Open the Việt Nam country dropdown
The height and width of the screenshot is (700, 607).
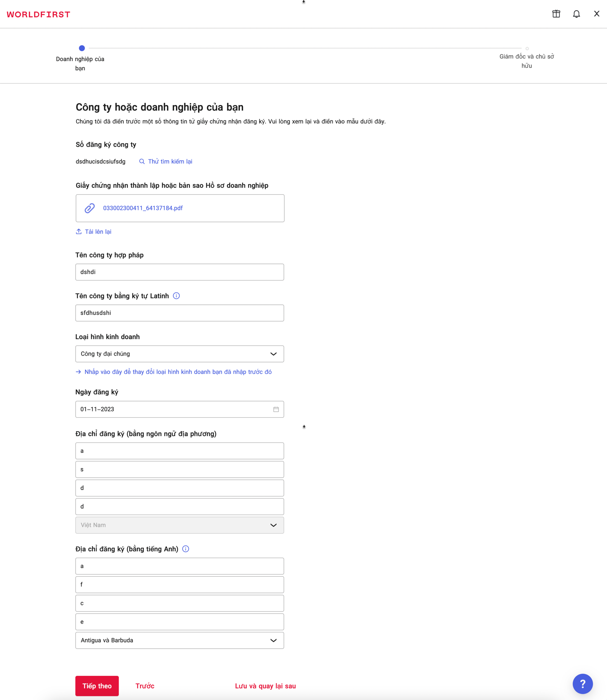(x=180, y=525)
